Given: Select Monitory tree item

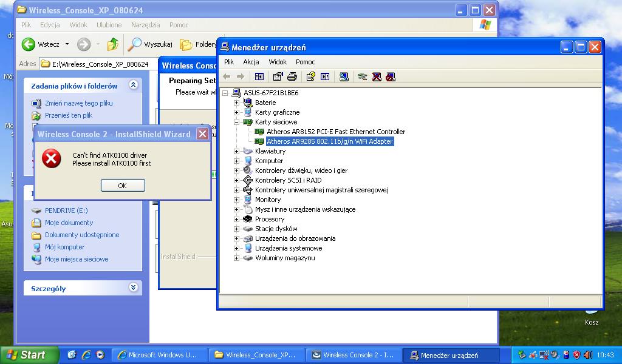Looking at the screenshot, I should tap(268, 200).
